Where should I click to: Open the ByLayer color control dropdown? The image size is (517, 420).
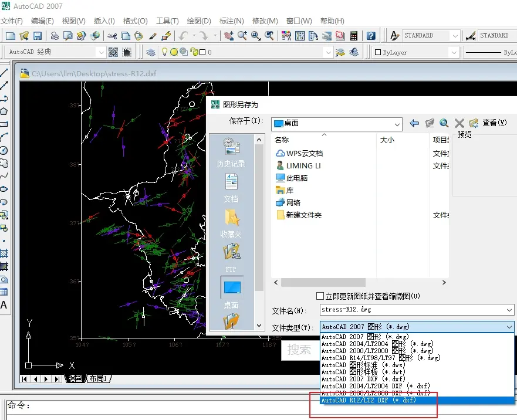click(x=454, y=52)
